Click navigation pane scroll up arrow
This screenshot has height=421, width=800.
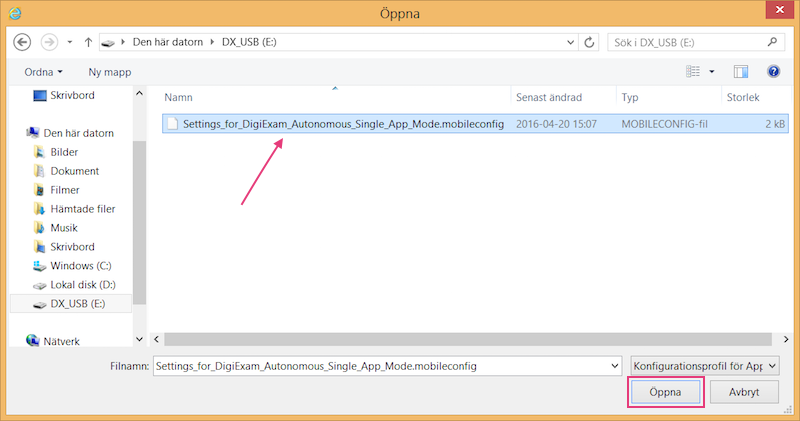[x=139, y=93]
